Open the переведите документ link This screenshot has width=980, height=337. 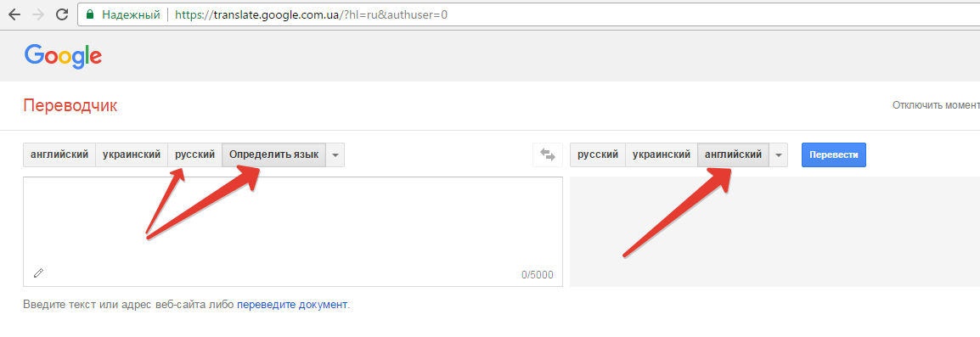tap(292, 305)
